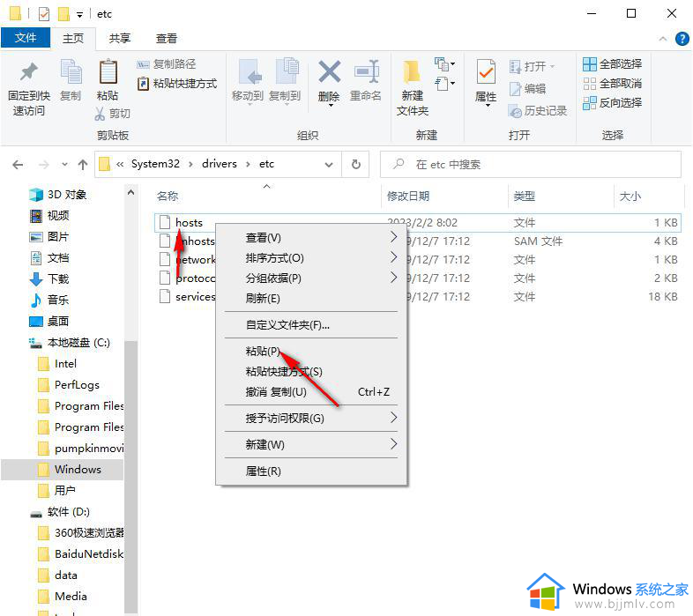The image size is (693, 616).
Task: Click Select none (全部取消)
Action: 612,84
